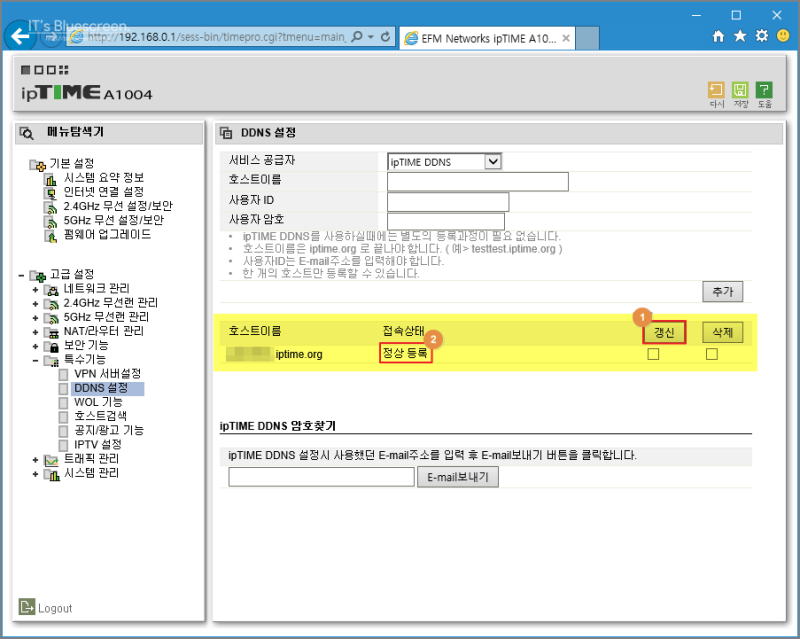
Task: Click the 갱신 button
Action: point(664,333)
